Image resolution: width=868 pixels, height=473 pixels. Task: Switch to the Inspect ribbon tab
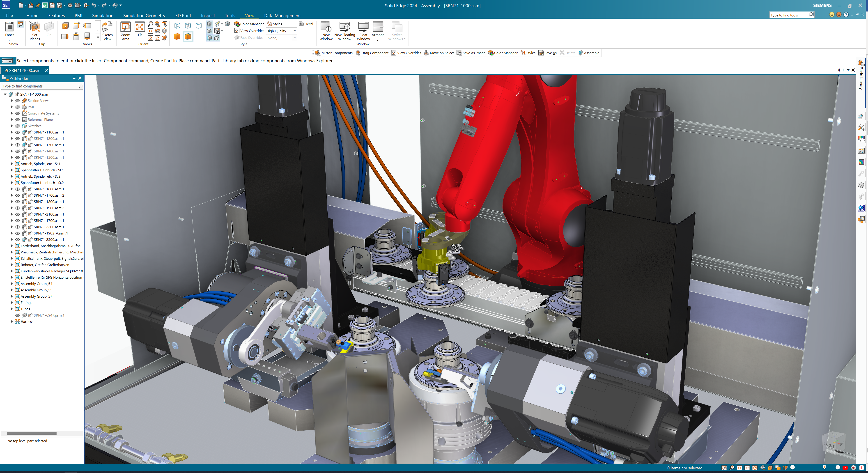pyautogui.click(x=208, y=16)
